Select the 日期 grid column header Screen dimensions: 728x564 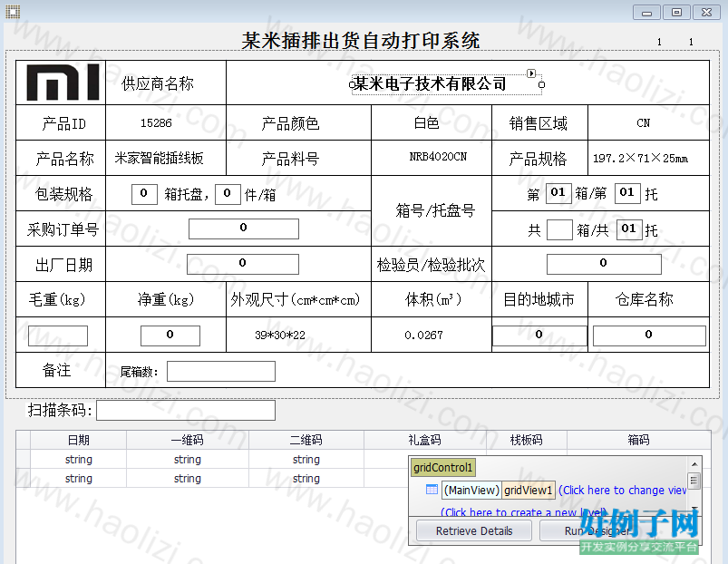(x=79, y=440)
